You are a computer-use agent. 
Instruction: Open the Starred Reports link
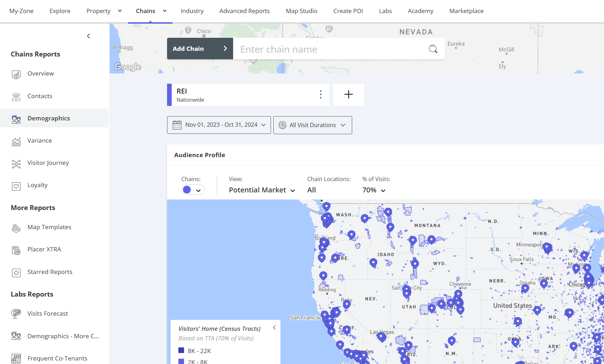click(x=50, y=272)
